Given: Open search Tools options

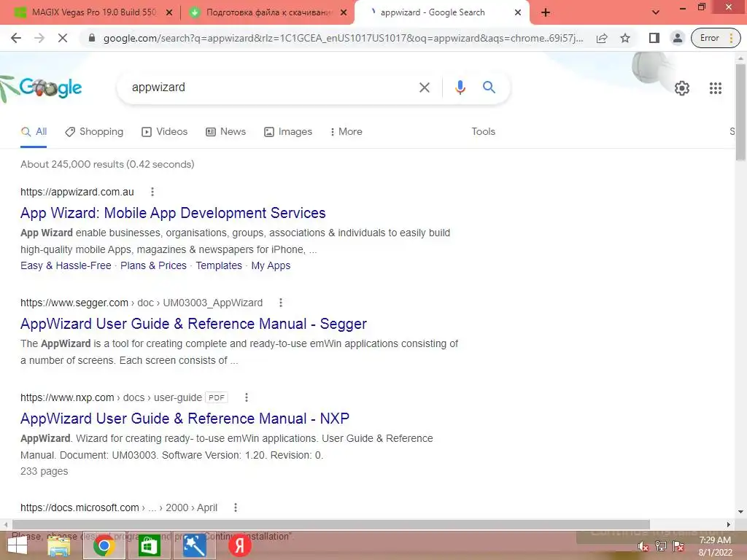Looking at the screenshot, I should click(x=483, y=132).
